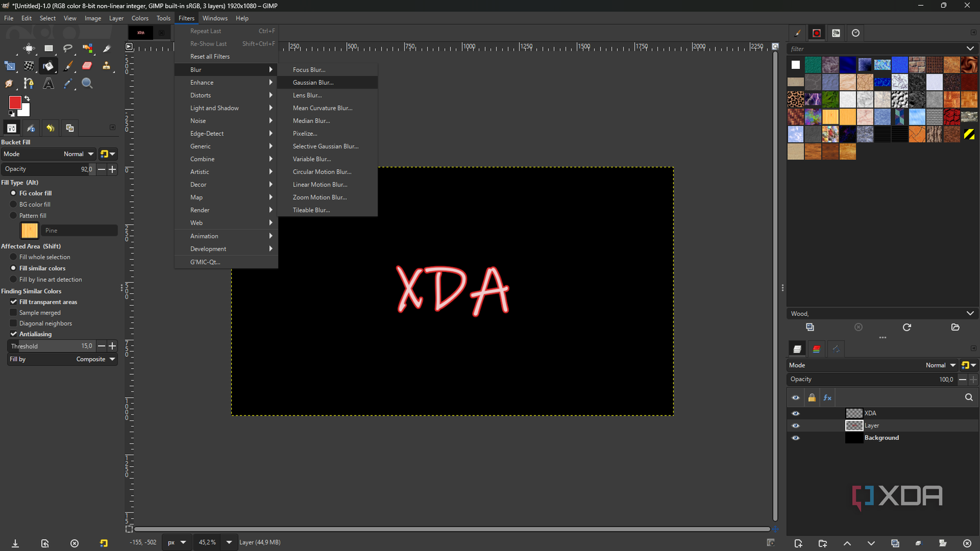Open the px unit dropdown
Screen dimensions: 980x551
177,542
